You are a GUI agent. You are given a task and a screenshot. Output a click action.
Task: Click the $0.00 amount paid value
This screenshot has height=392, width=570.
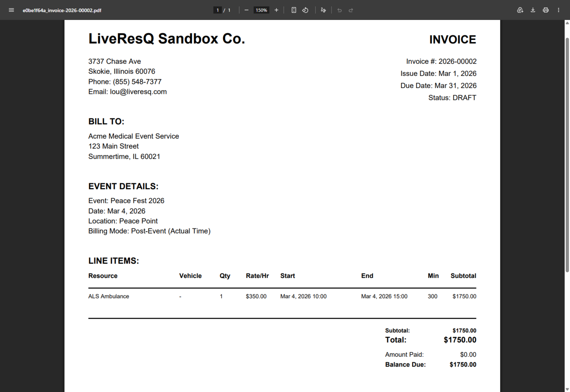(468, 355)
